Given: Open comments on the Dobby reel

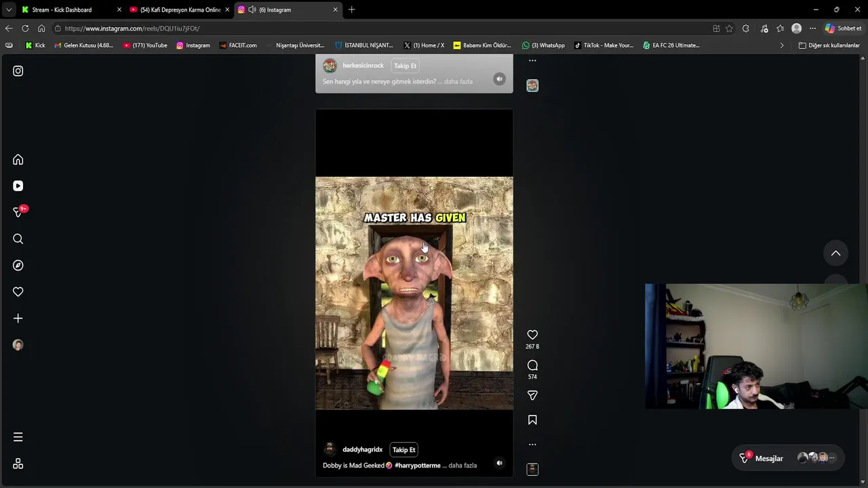Looking at the screenshot, I should 532,365.
